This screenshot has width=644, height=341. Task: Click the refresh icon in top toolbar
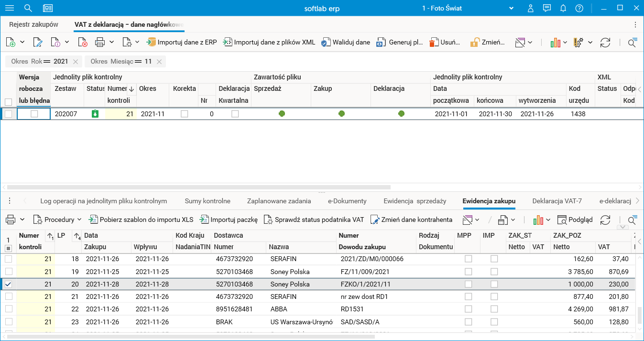605,42
